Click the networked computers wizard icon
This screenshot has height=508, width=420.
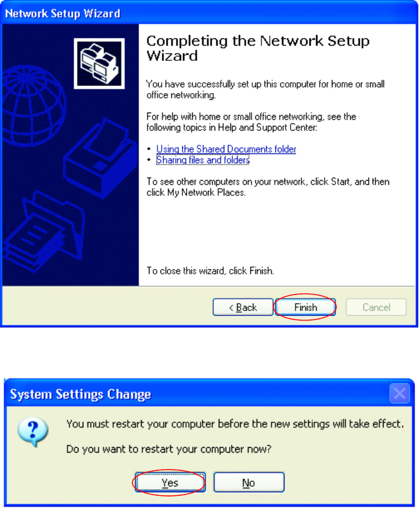click(x=99, y=63)
